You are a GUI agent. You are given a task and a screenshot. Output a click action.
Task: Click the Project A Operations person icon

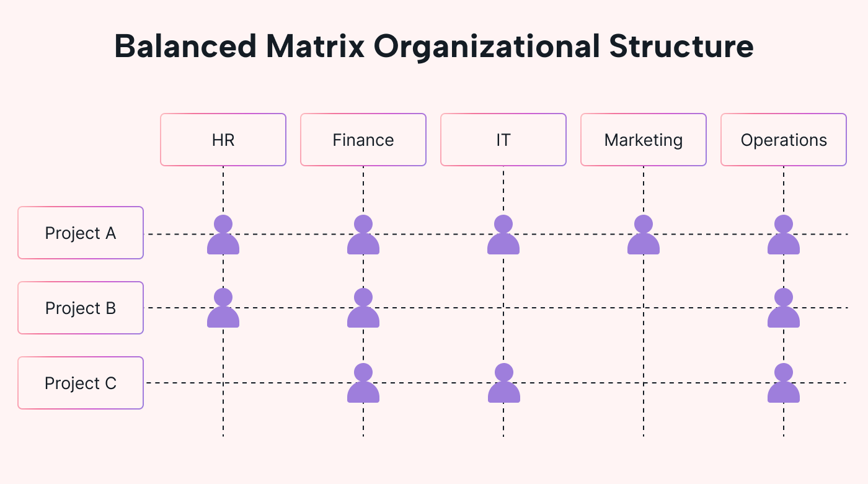pyautogui.click(x=784, y=235)
